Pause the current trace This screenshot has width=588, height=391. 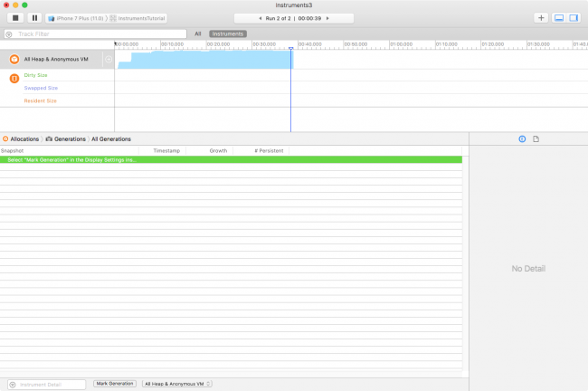35,17
